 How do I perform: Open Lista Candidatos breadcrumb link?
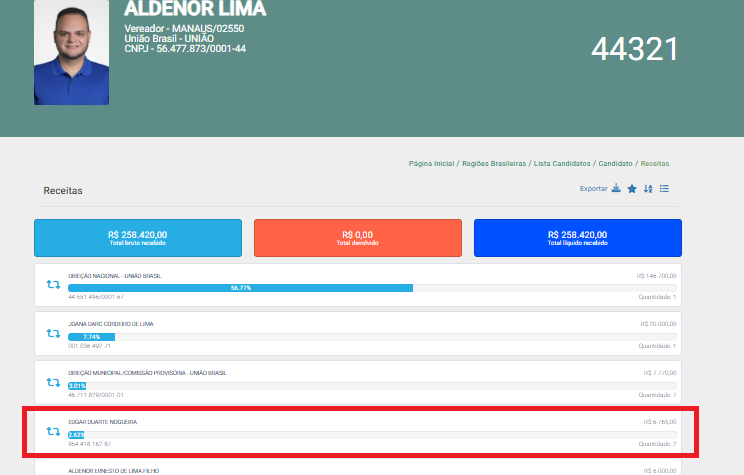[x=562, y=163]
